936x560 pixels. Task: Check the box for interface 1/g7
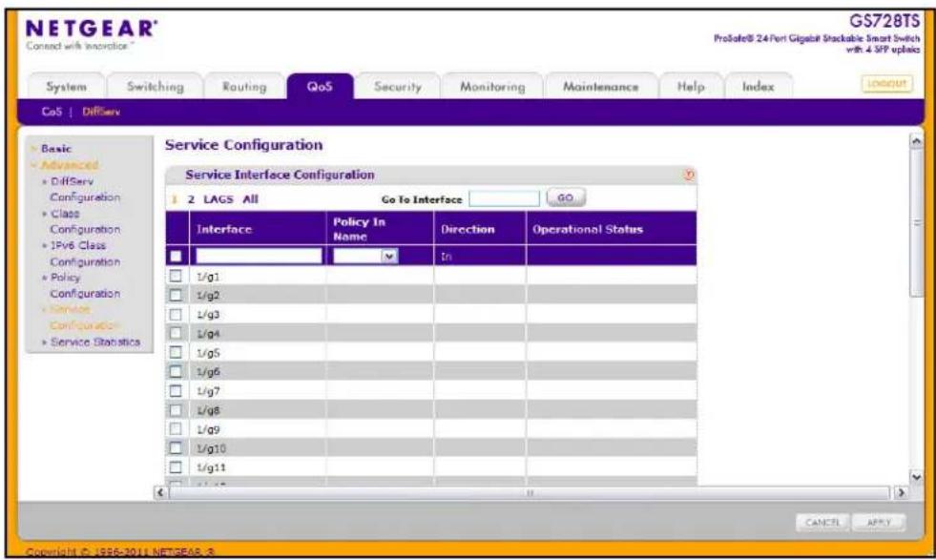pyautogui.click(x=176, y=391)
